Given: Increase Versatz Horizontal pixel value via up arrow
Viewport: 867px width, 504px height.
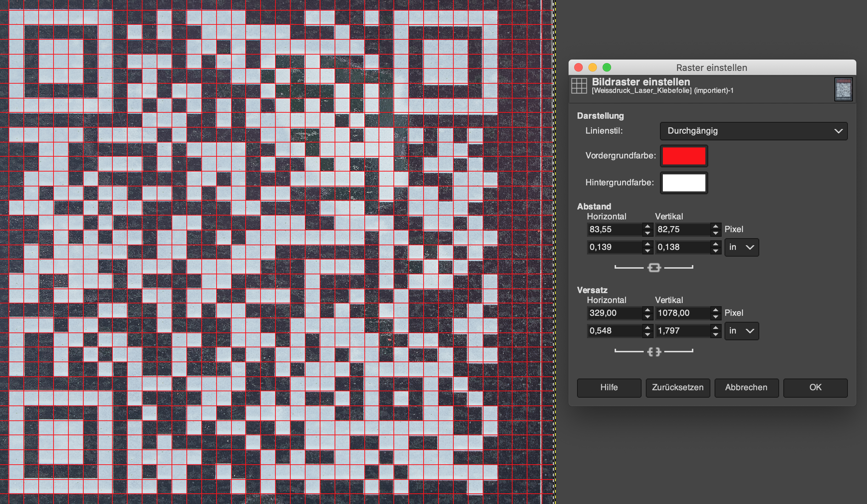Looking at the screenshot, I should pyautogui.click(x=648, y=310).
